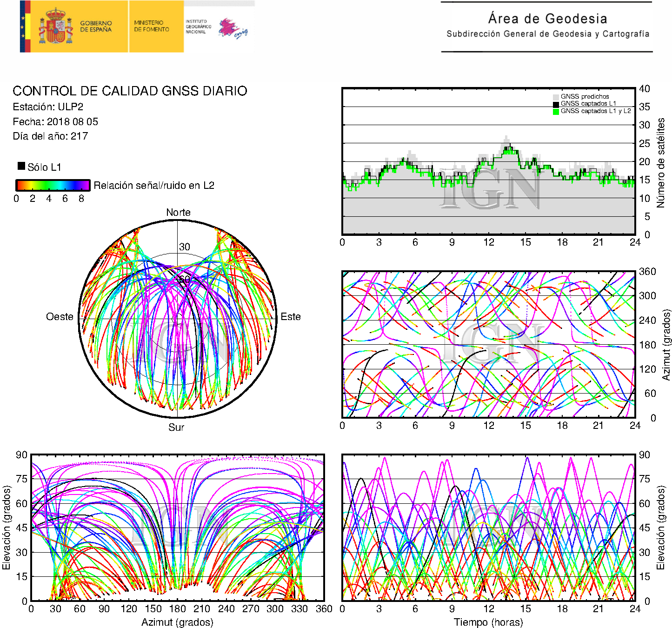Click Subdirección General de Geodesia y Cartografía text
This screenshot has height=628, width=672.
click(547, 34)
